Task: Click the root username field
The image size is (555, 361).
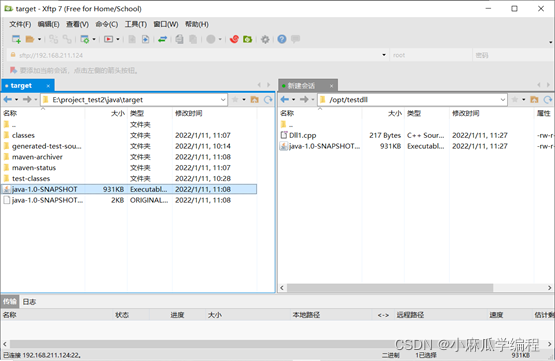Action: (431, 55)
